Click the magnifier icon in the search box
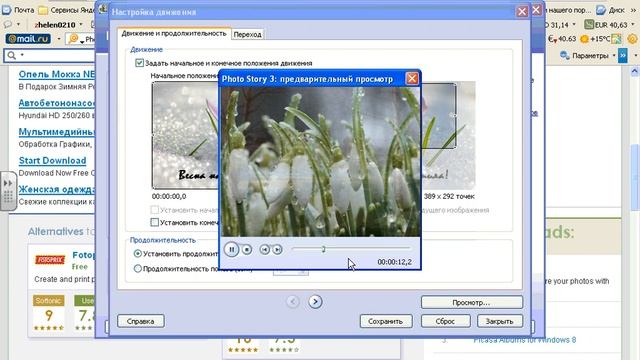 pyautogui.click(x=11, y=55)
